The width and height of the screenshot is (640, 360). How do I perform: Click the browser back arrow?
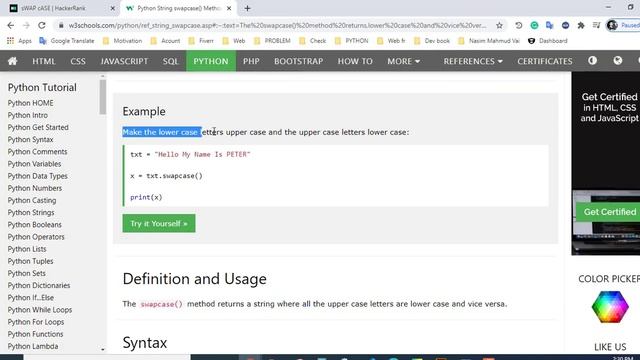(11, 25)
